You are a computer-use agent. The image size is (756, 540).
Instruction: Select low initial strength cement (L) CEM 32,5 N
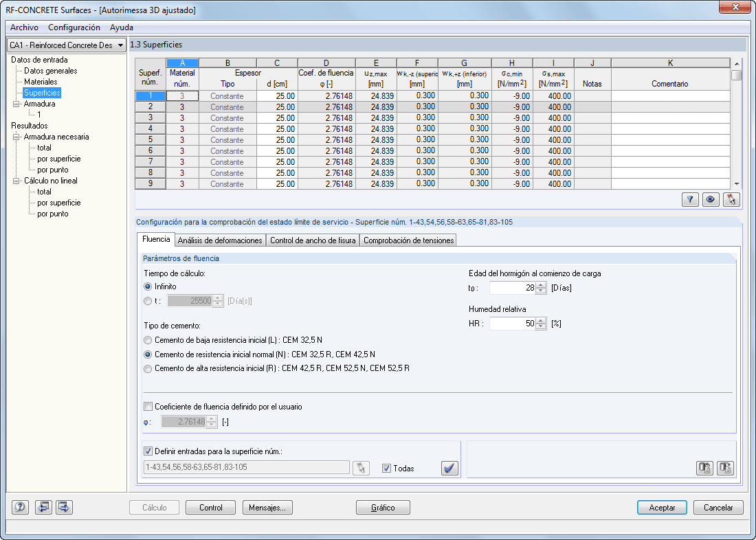[148, 340]
